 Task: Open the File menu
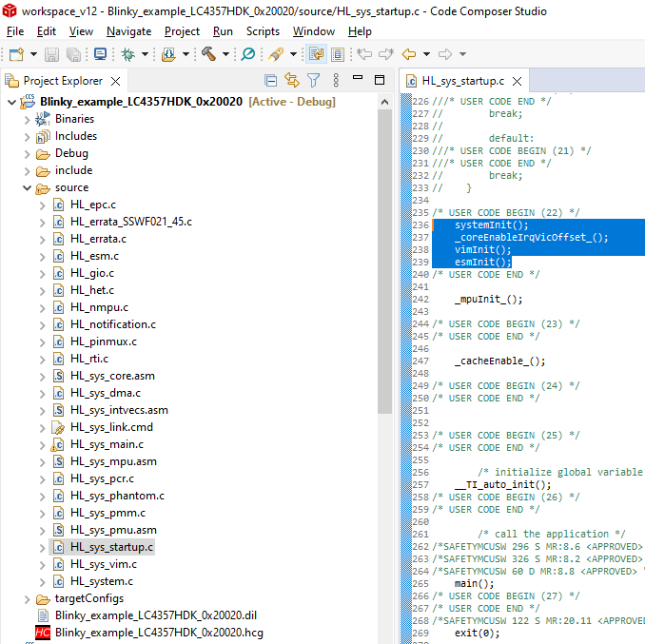(x=15, y=31)
